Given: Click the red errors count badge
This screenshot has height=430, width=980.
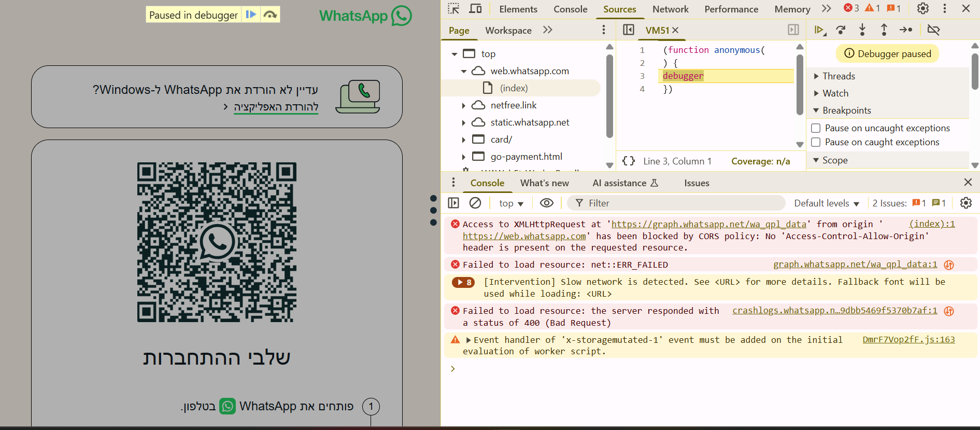Looking at the screenshot, I should (x=851, y=8).
